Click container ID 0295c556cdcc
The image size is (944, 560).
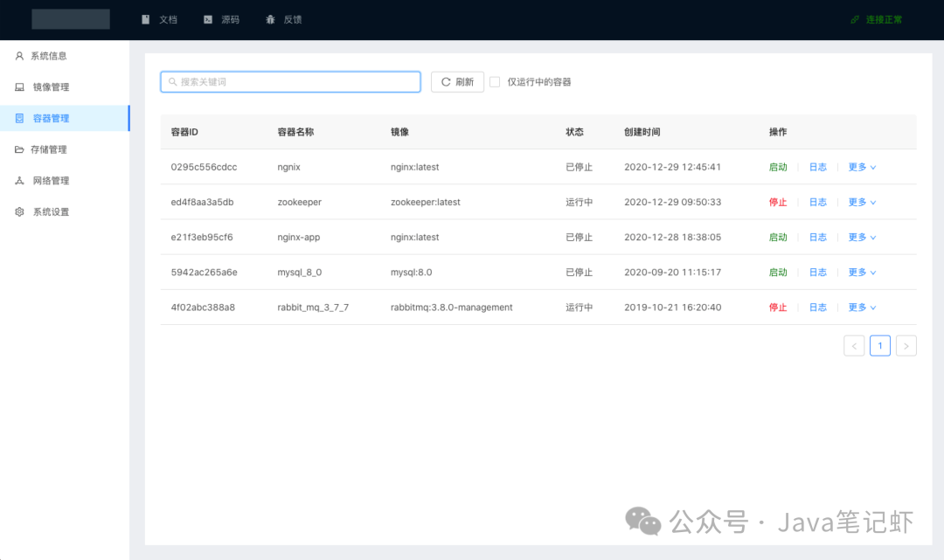pyautogui.click(x=204, y=167)
